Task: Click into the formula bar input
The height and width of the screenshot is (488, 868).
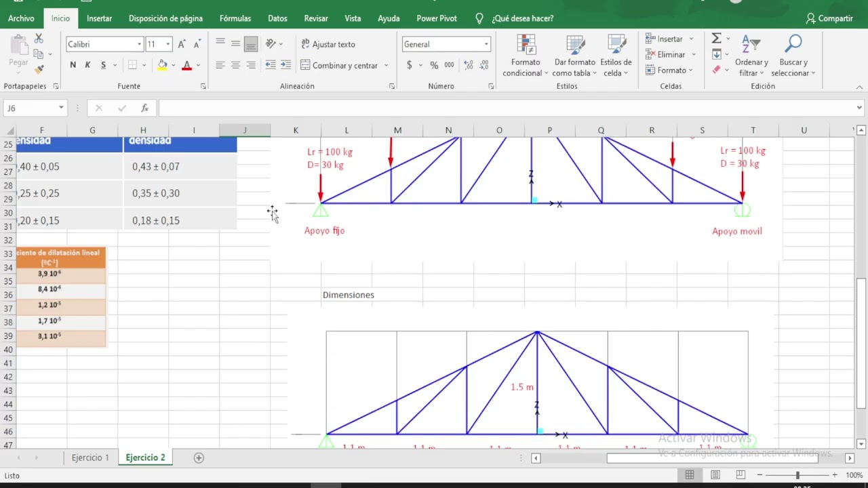Action: [506, 108]
